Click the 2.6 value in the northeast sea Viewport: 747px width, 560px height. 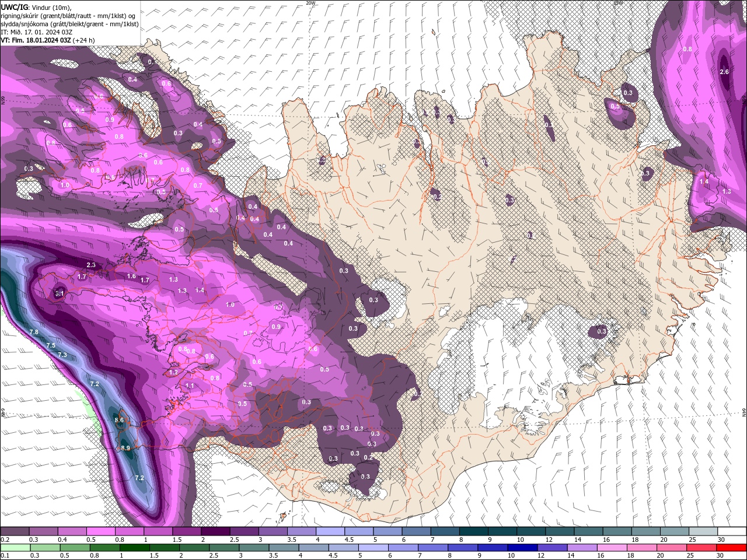(724, 72)
